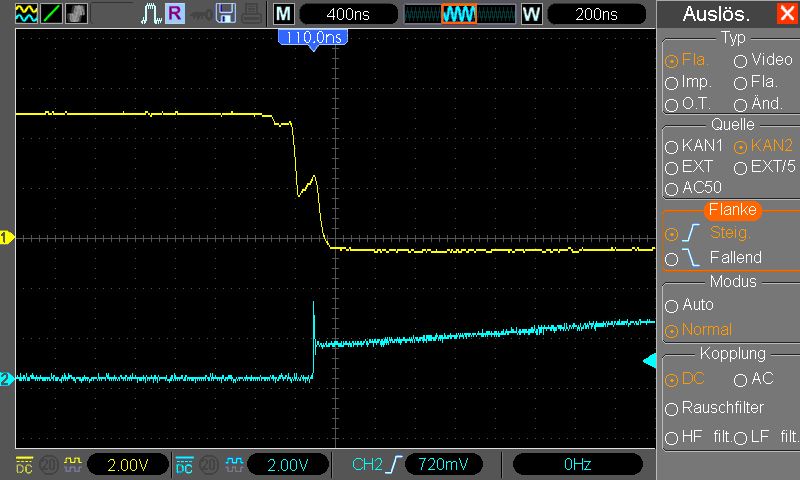This screenshot has width=800, height=480.
Task: Click the Typ group label
Action: (x=733, y=38)
